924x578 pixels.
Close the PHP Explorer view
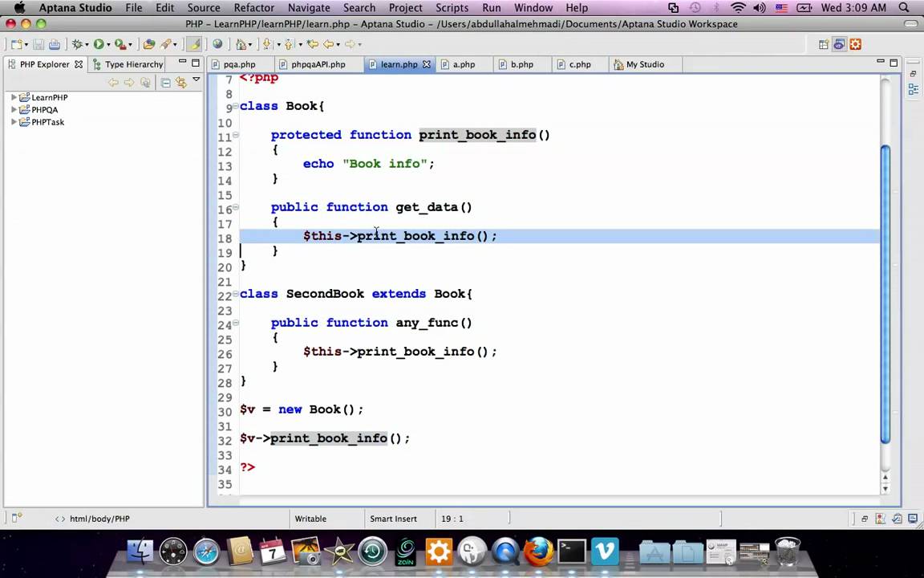tap(79, 64)
